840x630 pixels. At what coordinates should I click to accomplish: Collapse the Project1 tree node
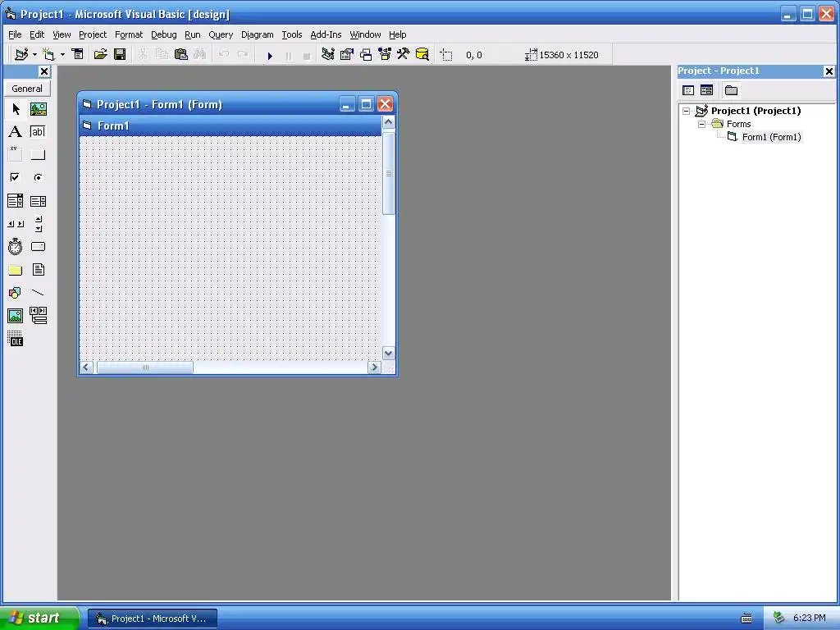pyautogui.click(x=687, y=111)
